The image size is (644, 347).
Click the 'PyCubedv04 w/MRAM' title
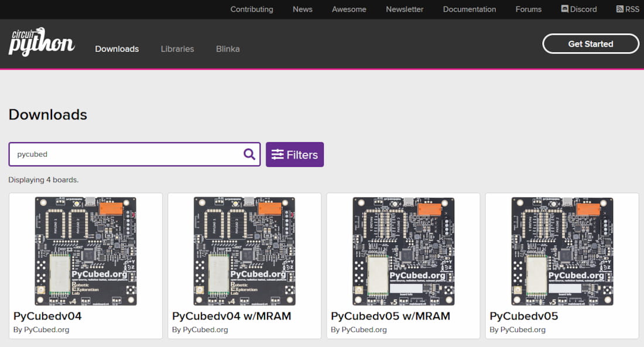(232, 316)
